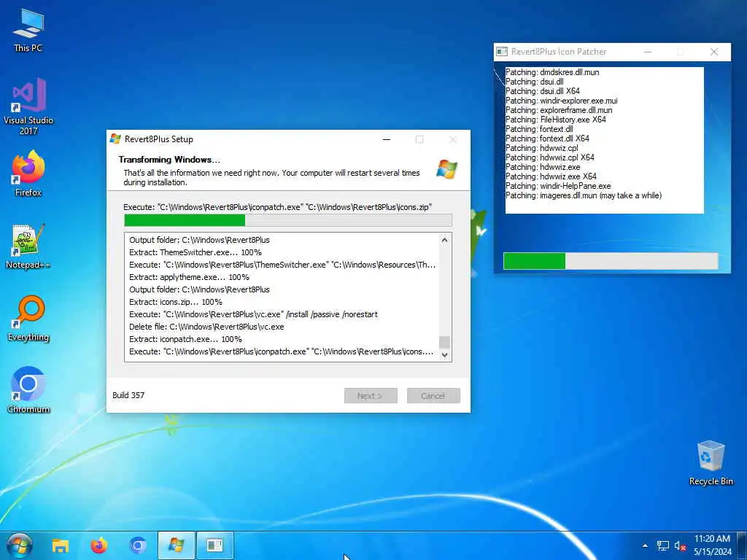Click 'Patching: explorerframe.dll.mun' line

click(559, 110)
